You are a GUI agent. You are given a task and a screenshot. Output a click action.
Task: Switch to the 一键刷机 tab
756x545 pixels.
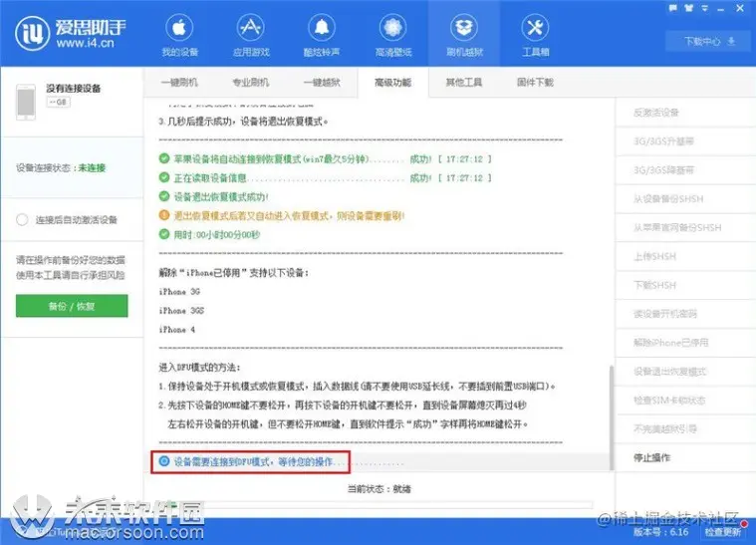click(179, 83)
